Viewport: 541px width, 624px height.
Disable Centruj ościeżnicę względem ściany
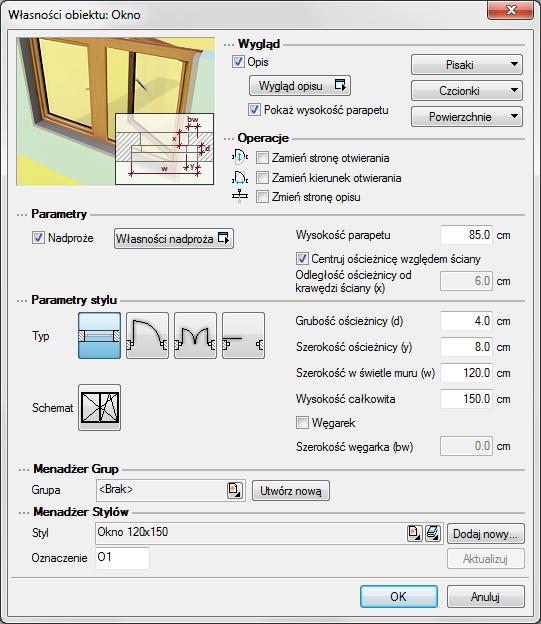tap(302, 259)
